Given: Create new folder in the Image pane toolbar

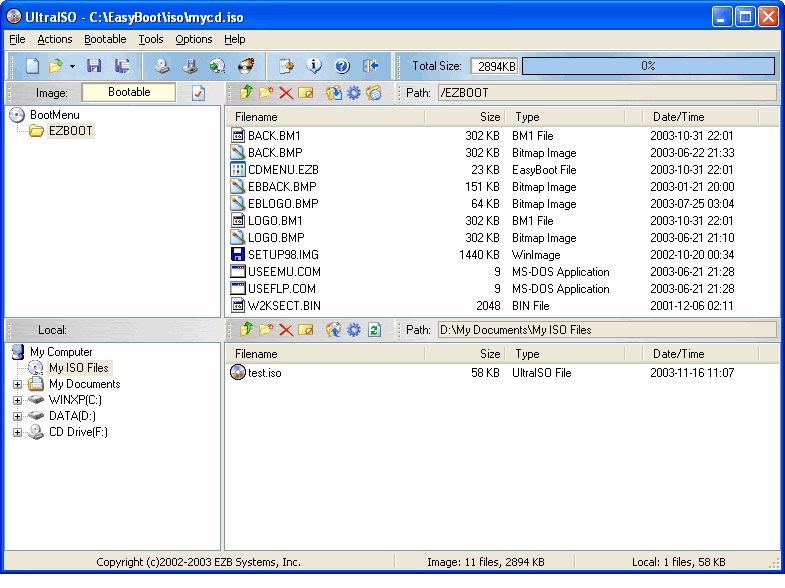Looking at the screenshot, I should [266, 93].
